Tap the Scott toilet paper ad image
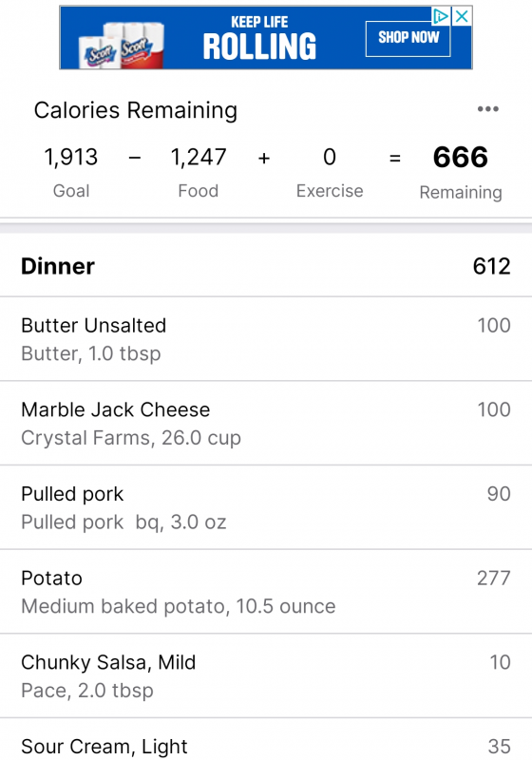 coord(122,45)
